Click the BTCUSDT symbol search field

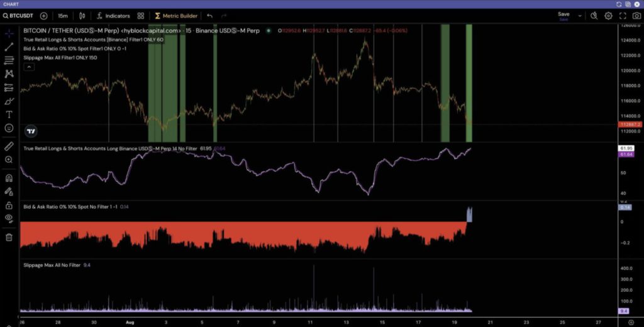pyautogui.click(x=20, y=16)
